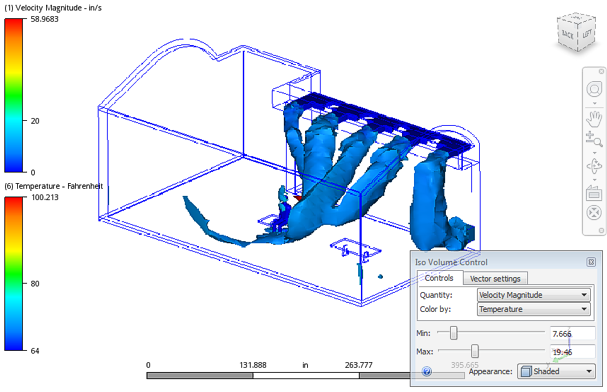Click the BACK face of ViewCube
This screenshot has height=392, width=607.
tap(567, 34)
